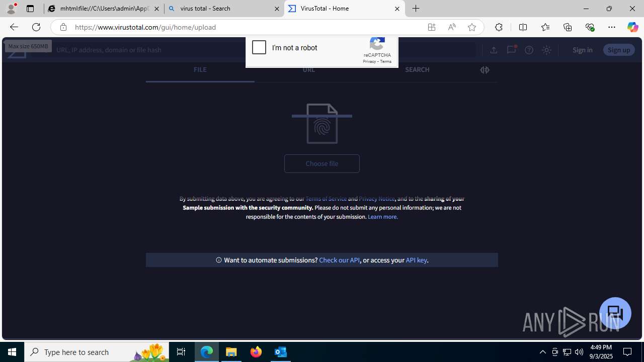Image resolution: width=644 pixels, height=362 pixels.
Task: Refresh the current page
Action: [x=36, y=27]
